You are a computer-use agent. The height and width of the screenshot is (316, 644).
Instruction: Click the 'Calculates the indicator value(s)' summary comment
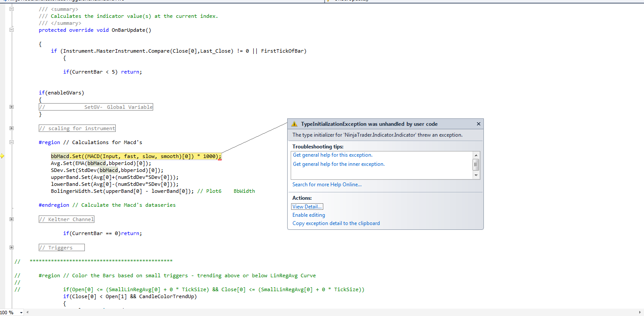(128, 16)
